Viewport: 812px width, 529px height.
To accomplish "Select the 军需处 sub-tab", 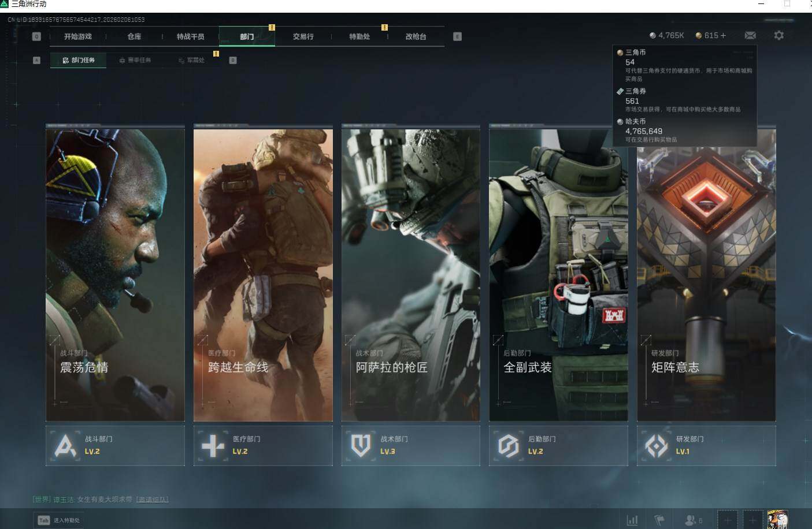I will tap(191, 60).
